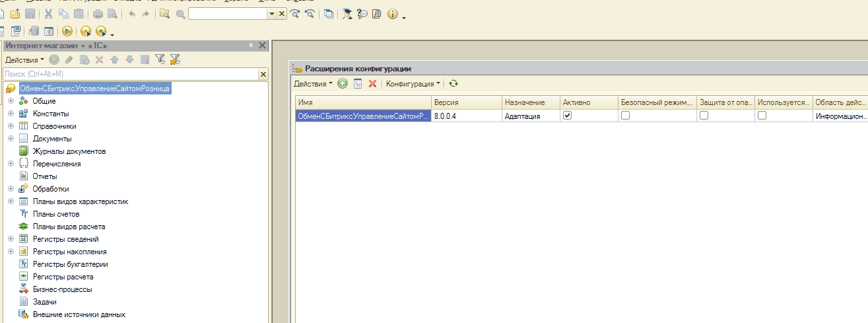Select Внешние источники данных in the tree
868x323 pixels.
click(x=79, y=314)
